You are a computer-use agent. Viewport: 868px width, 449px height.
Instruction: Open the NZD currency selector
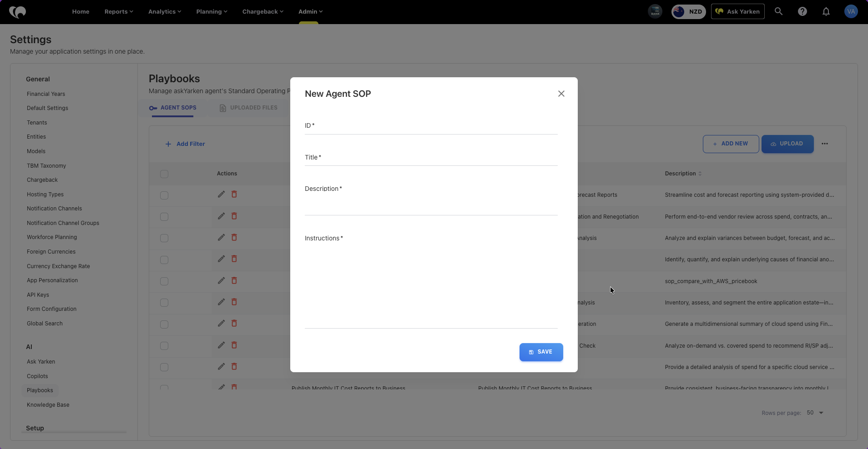click(688, 11)
